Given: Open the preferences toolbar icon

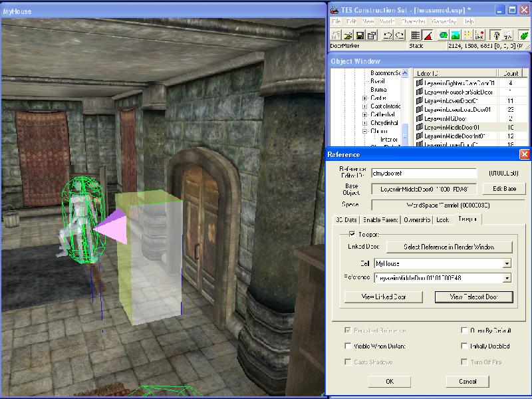Looking at the screenshot, I should pos(372,35).
